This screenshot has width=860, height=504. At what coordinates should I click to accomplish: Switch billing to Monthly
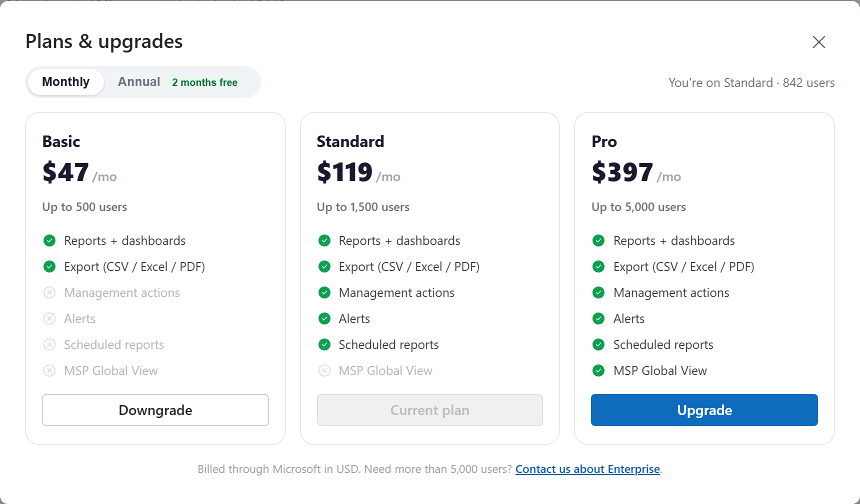pos(66,82)
